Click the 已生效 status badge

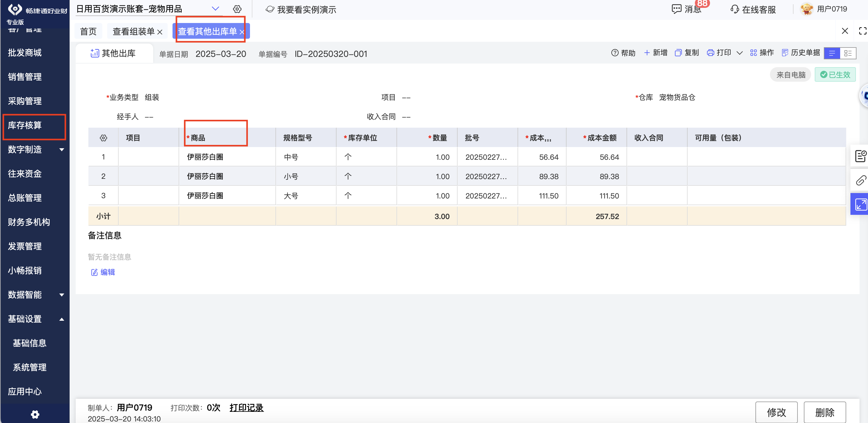click(835, 75)
